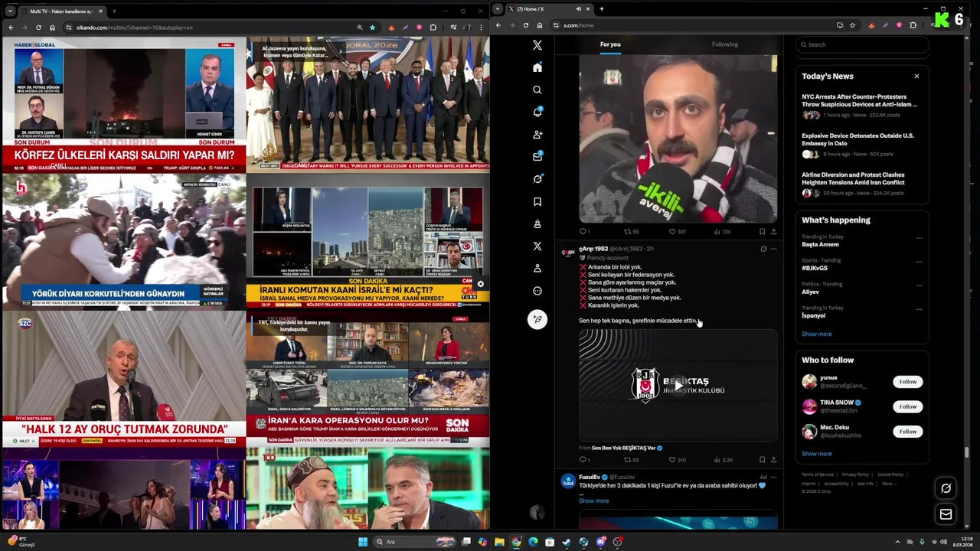
Task: Open tab search dropdown in X browser window
Action: point(498,9)
